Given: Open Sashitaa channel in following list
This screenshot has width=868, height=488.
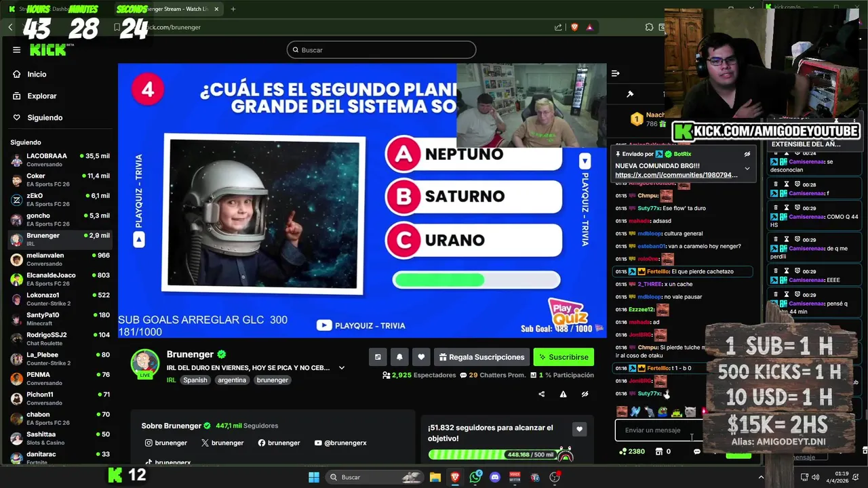Looking at the screenshot, I should pyautogui.click(x=60, y=438).
